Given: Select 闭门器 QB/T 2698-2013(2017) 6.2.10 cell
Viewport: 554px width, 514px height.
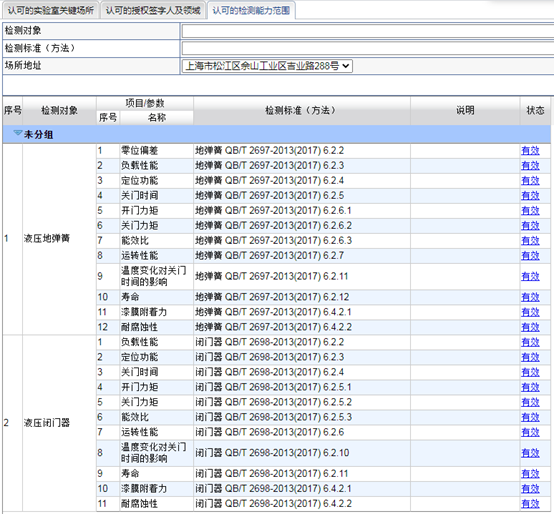Looking at the screenshot, I should coord(302,453).
